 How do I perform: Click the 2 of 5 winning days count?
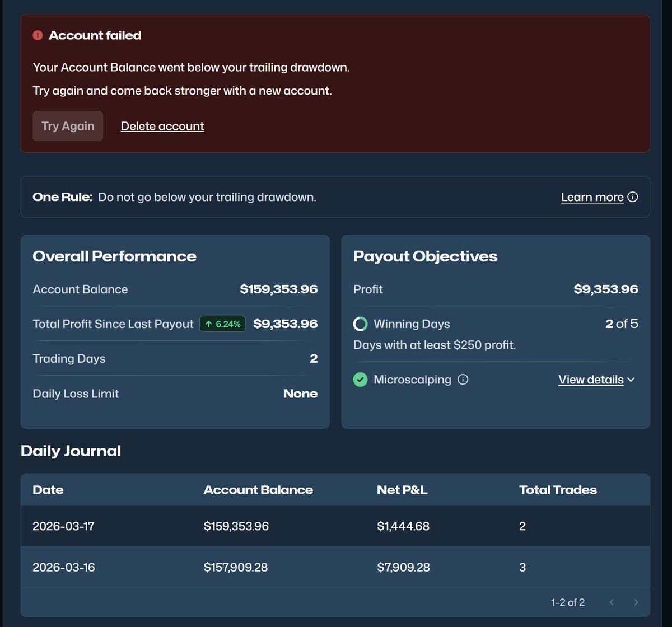(x=622, y=324)
